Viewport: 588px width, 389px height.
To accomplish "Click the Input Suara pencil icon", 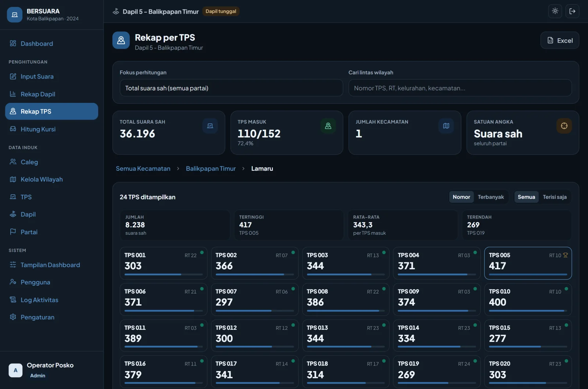I will point(13,76).
